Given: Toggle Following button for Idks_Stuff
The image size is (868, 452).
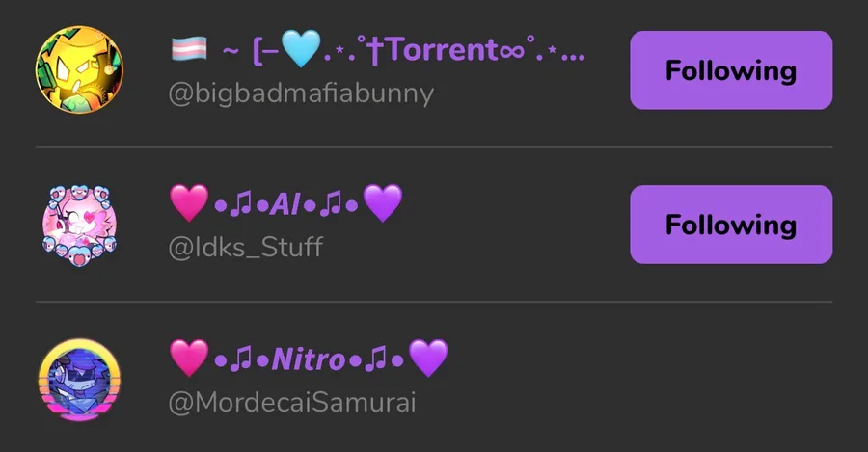Looking at the screenshot, I should pos(731,225).
